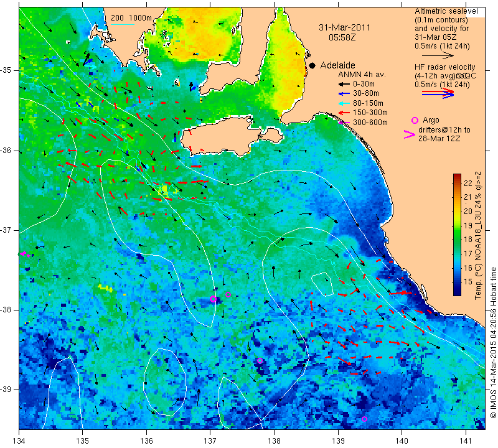Click the '(0.1m contours)' text
498x448 pixels.
pyautogui.click(x=441, y=20)
